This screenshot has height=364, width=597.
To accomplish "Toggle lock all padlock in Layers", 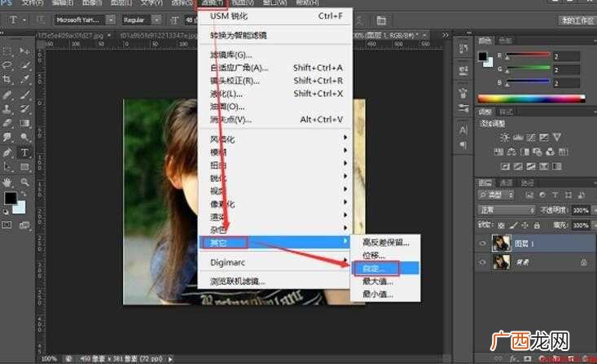I will point(537,226).
